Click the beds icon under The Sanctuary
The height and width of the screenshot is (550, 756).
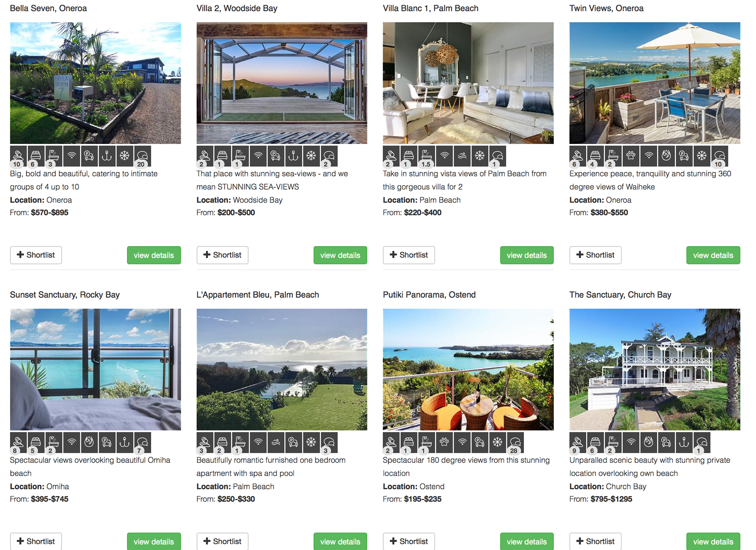point(595,442)
